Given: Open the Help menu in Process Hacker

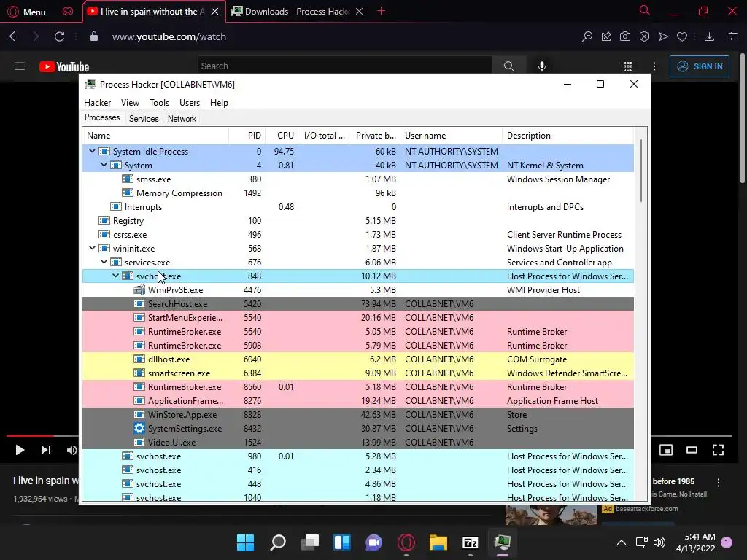Looking at the screenshot, I should click(219, 103).
